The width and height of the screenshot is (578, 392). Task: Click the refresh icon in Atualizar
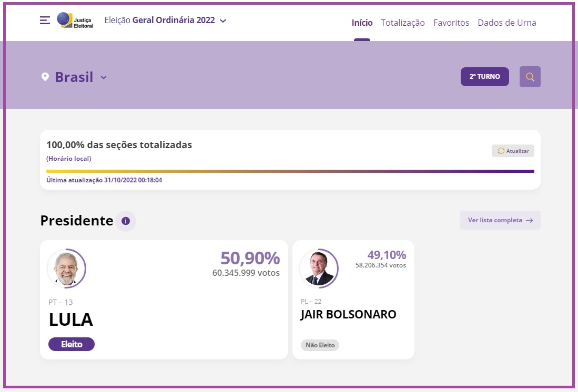(501, 151)
